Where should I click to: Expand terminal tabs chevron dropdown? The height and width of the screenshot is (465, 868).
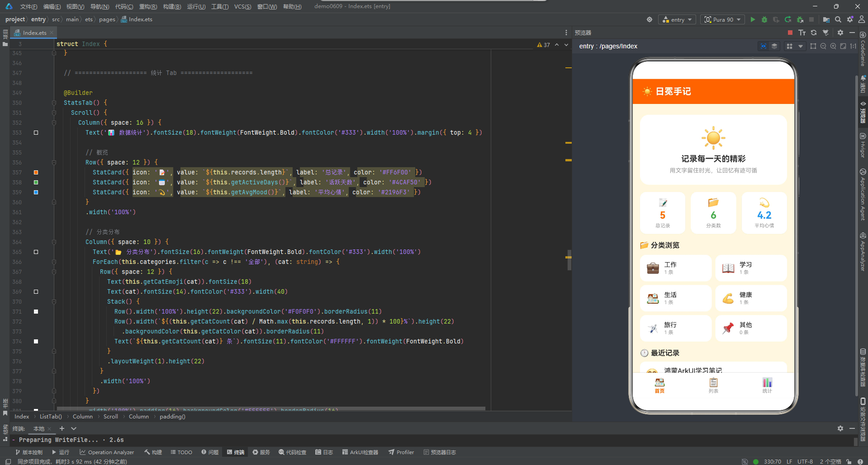point(74,428)
